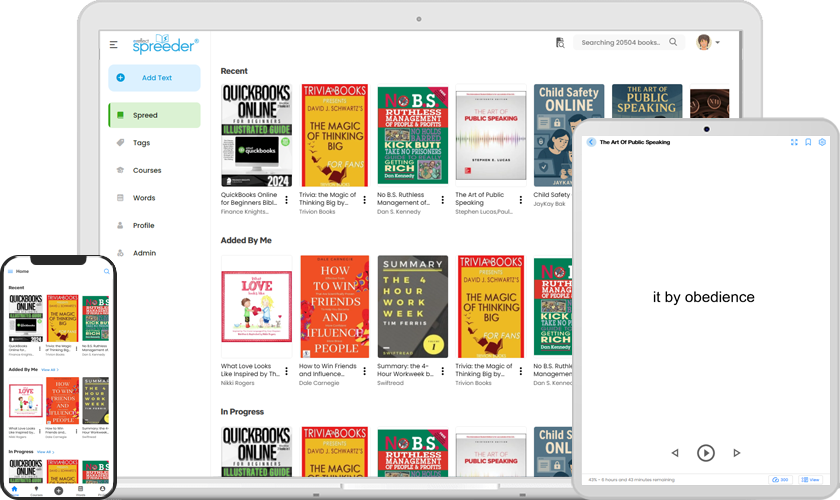Open options for Trivia book in Added By Me

(521, 371)
